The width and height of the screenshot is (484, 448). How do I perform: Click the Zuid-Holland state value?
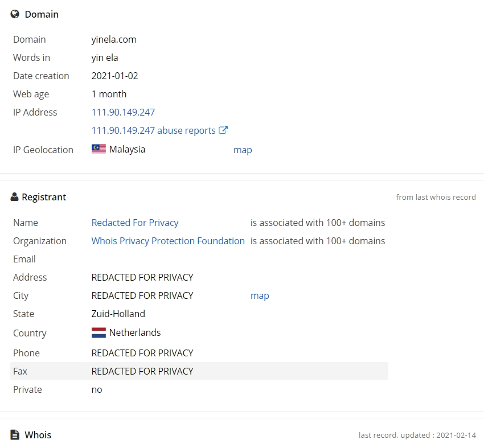pyautogui.click(x=118, y=314)
